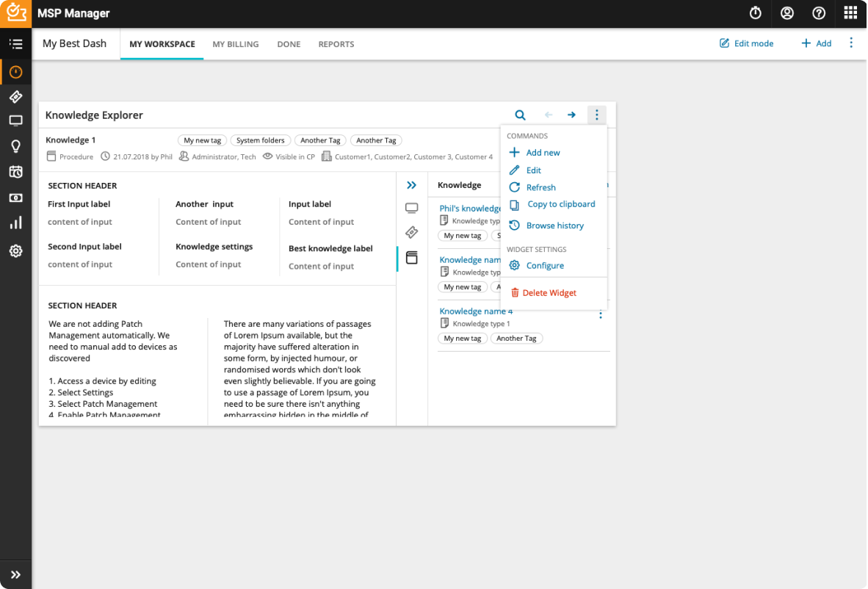This screenshot has width=868, height=589.
Task: Click the forward arrow in Knowledge Explorer
Action: click(571, 115)
